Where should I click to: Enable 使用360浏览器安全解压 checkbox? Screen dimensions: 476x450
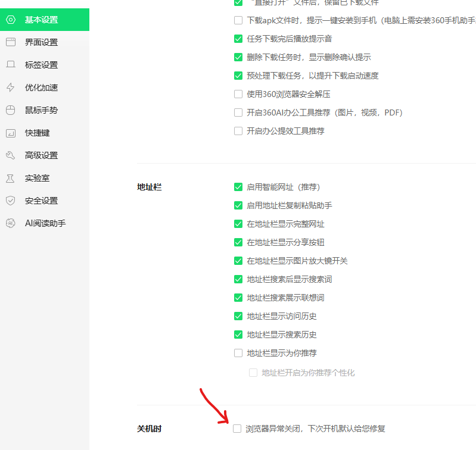[x=238, y=94]
